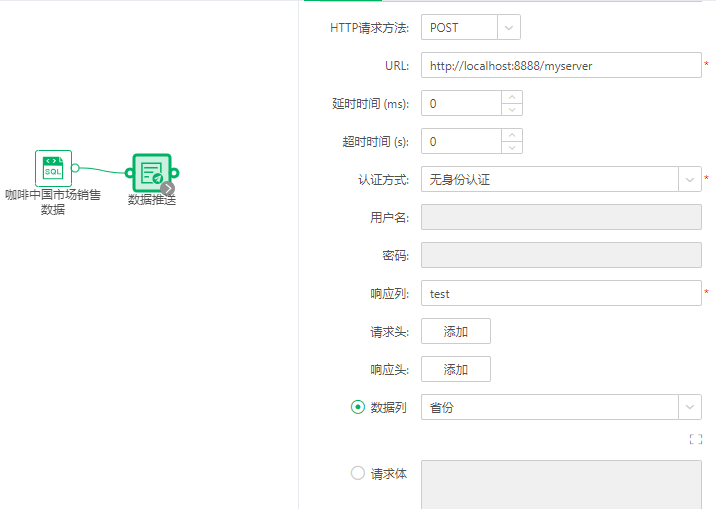The width and height of the screenshot is (716, 509).
Task: Click 添加 button for 响应头
Action: pos(455,369)
